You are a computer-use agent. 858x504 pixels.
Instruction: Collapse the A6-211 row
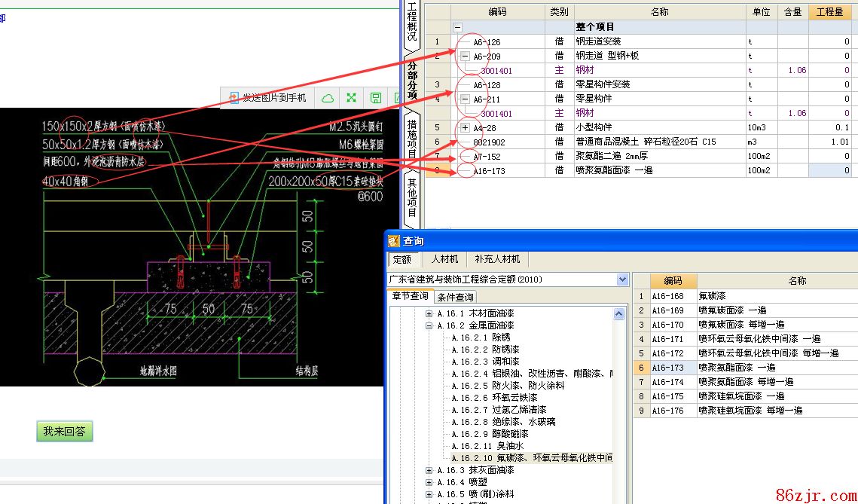point(465,99)
